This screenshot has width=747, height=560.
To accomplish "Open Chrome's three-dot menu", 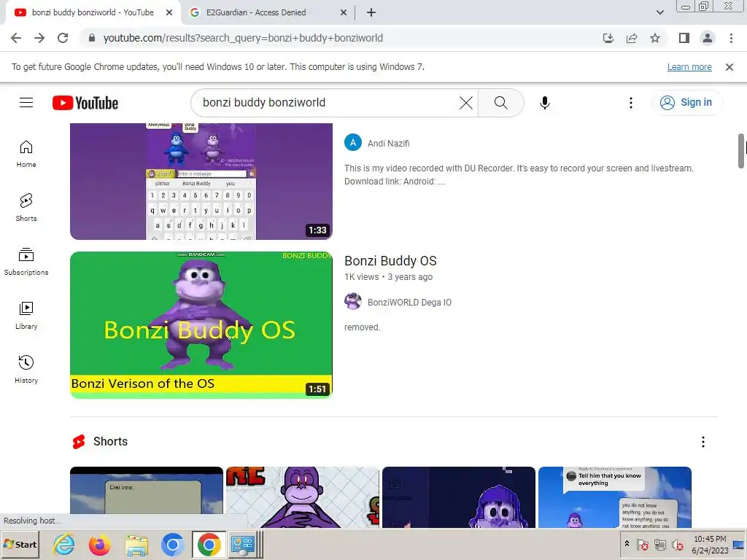I will tap(731, 38).
